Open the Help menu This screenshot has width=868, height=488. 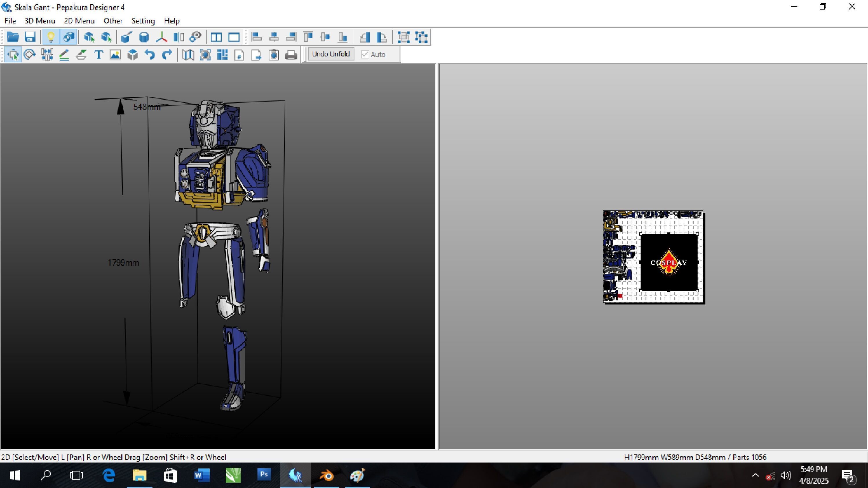click(172, 21)
